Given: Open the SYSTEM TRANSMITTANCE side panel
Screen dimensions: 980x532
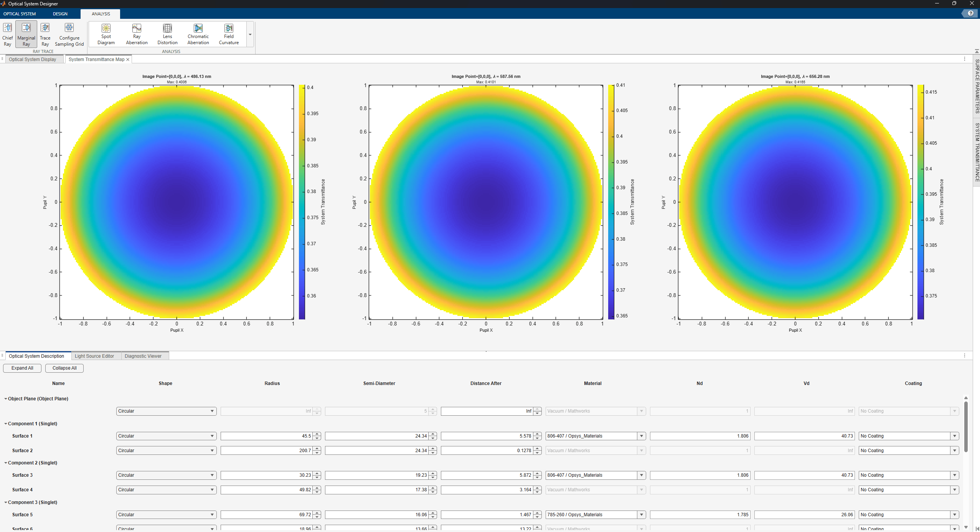Looking at the screenshot, I should coord(977,152).
